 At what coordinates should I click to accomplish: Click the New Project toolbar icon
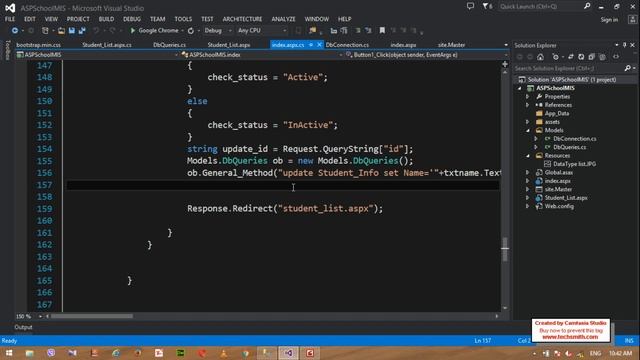pos(45,31)
